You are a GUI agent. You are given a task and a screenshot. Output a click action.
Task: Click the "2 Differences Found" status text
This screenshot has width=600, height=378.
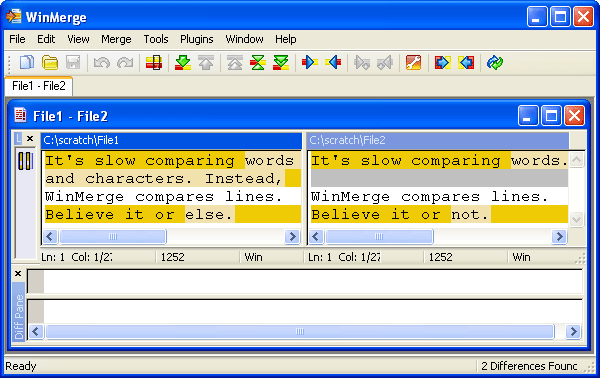click(x=529, y=366)
